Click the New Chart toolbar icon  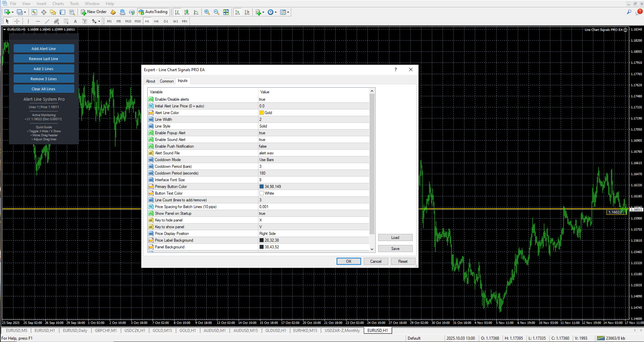click(x=7, y=12)
